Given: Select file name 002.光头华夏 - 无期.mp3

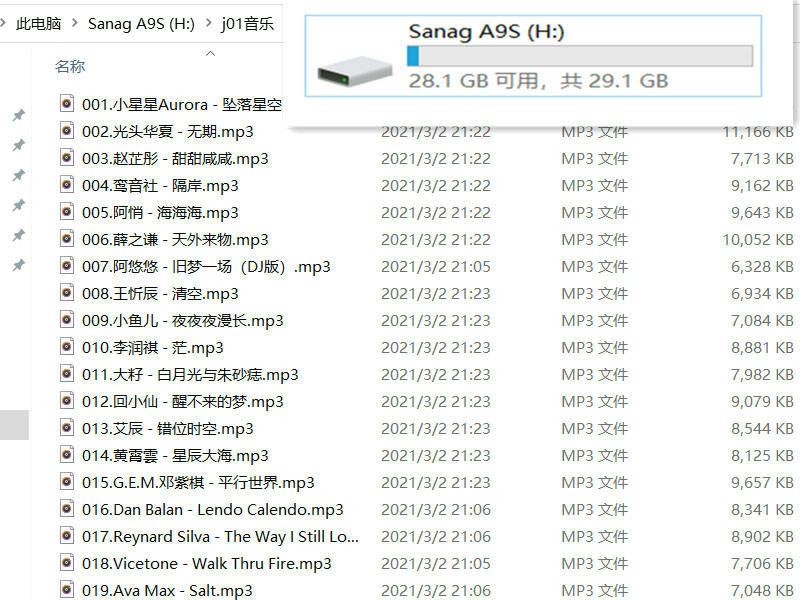Looking at the screenshot, I should coord(168,132).
